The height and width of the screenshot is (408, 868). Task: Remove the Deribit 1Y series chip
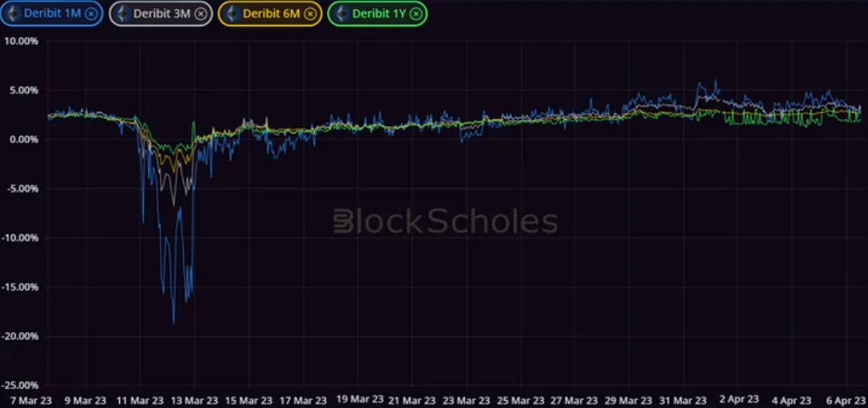click(415, 14)
